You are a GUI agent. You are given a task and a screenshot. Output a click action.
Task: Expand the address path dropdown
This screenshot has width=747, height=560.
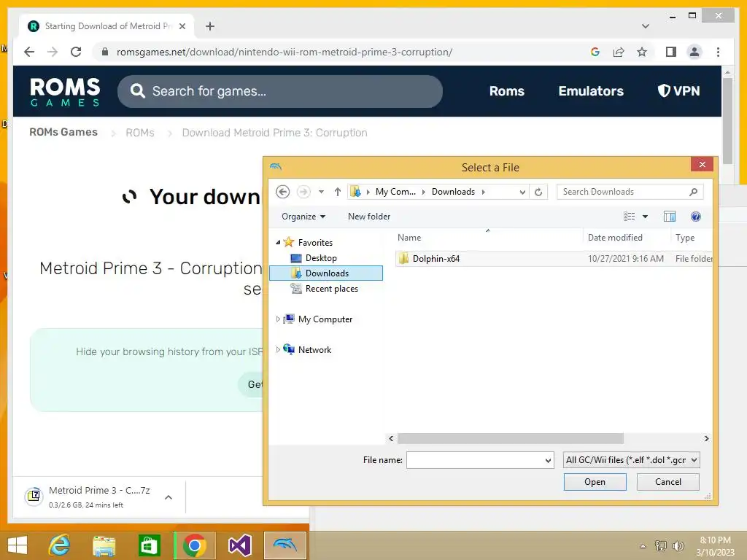522,192
